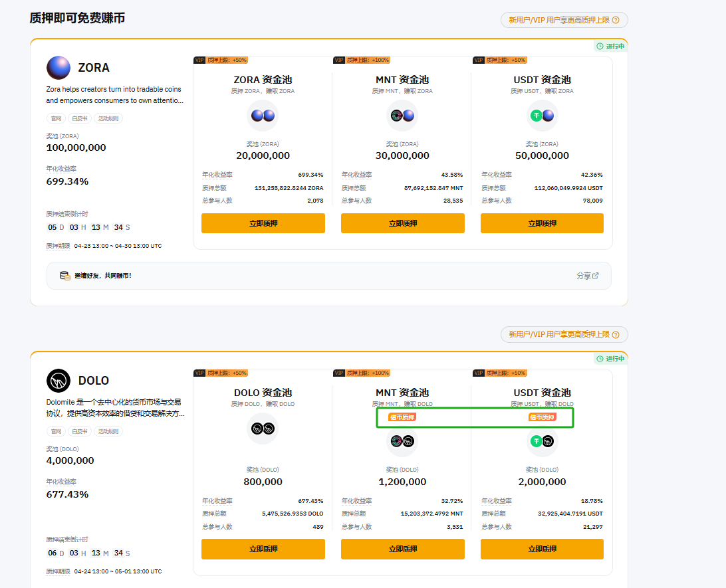Click the coins icon in invite friends banner
726x588 pixels.
65,276
